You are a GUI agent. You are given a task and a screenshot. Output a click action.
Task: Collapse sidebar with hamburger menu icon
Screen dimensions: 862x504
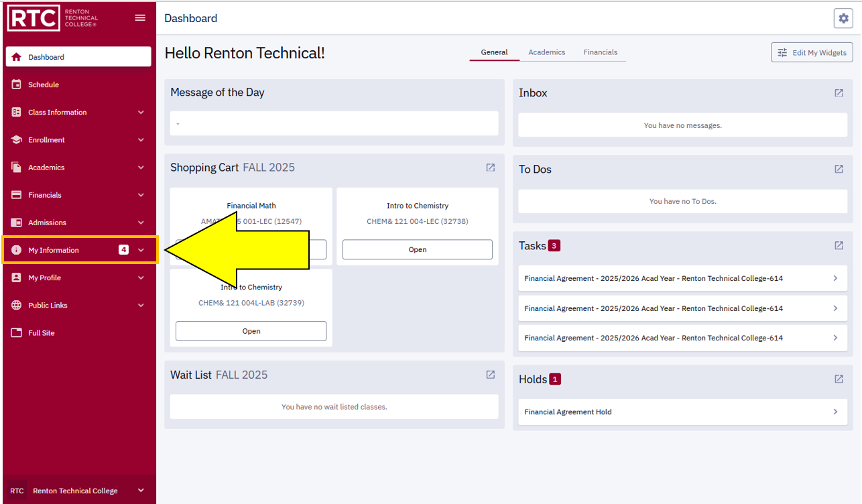pos(140,18)
